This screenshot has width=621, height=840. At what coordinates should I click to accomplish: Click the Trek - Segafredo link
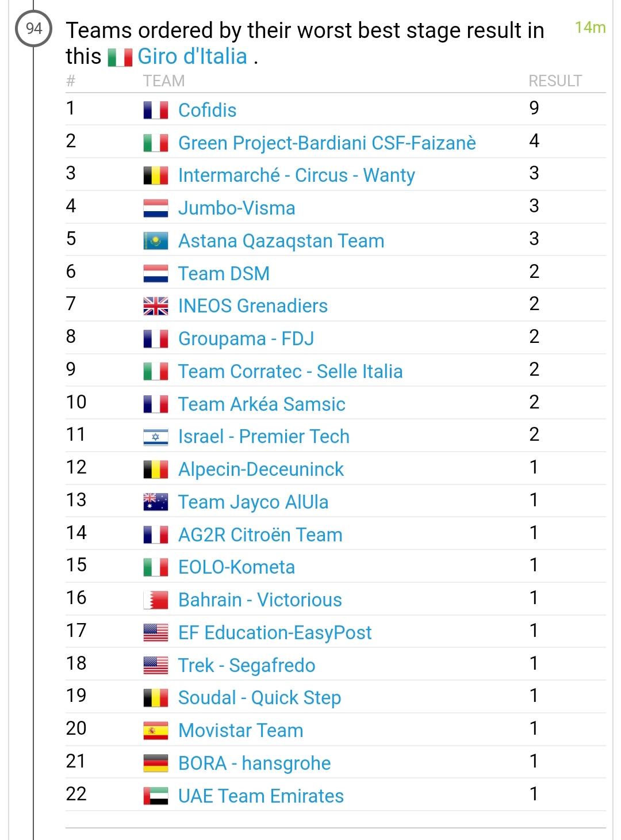[247, 666]
